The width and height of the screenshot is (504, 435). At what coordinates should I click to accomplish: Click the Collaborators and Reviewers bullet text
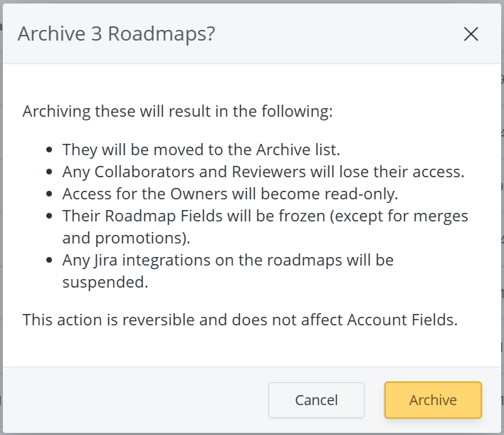(263, 172)
